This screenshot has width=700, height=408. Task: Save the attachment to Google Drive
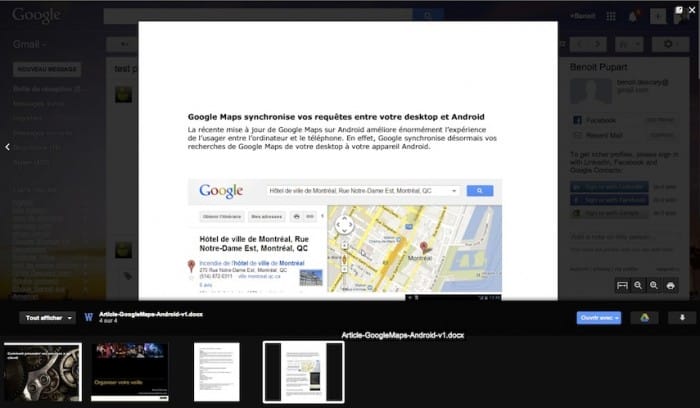(x=644, y=318)
